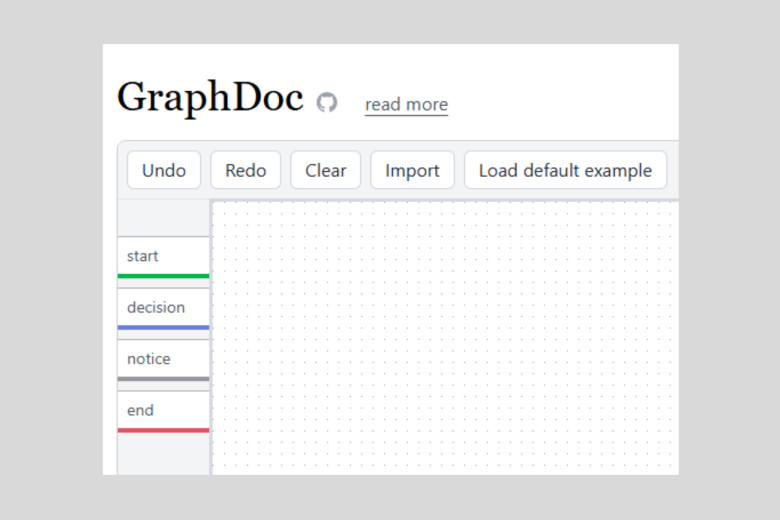Select the decision node in sidebar
The width and height of the screenshot is (780, 520).
click(164, 309)
